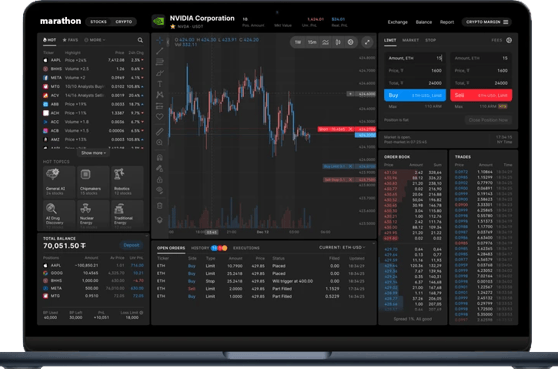
Task: Select the STOP order tab
Action: click(x=430, y=40)
